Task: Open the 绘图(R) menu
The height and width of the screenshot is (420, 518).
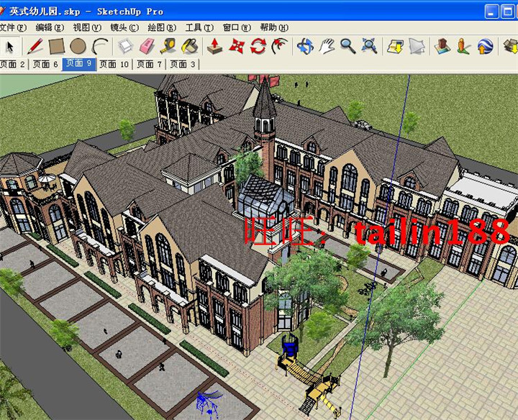Action: pyautogui.click(x=162, y=28)
